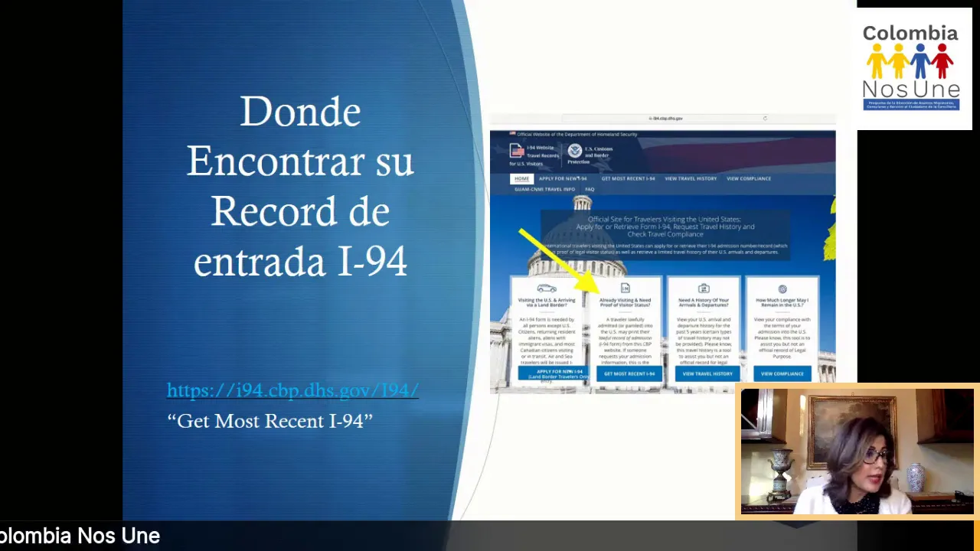The width and height of the screenshot is (980, 551).
Task: Click the I-94 Website document logo icon
Action: click(517, 152)
